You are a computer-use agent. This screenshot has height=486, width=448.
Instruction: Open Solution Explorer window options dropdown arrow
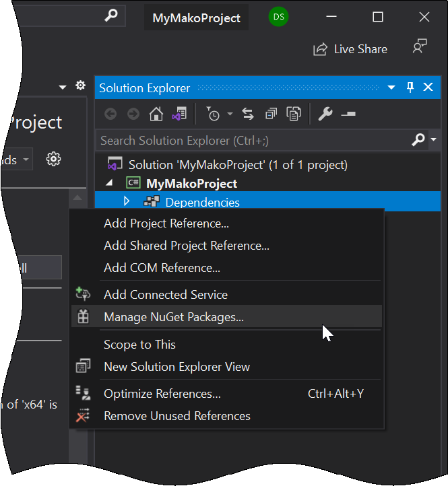point(391,88)
